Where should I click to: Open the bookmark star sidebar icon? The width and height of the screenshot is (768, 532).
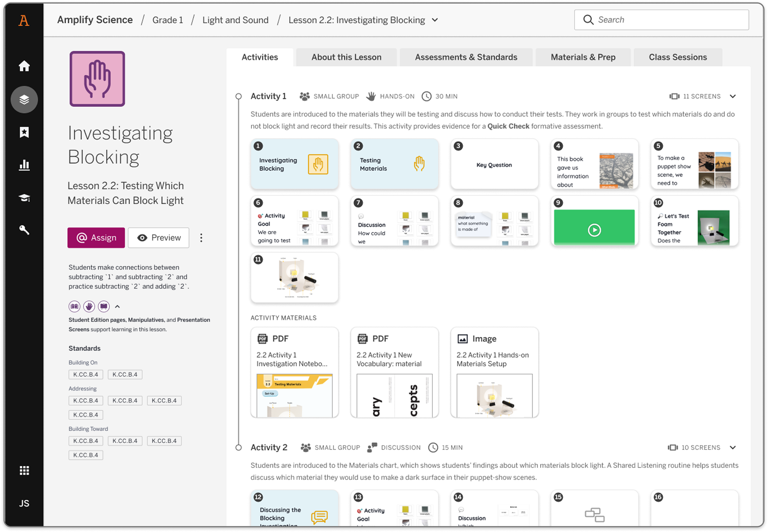[x=24, y=132]
